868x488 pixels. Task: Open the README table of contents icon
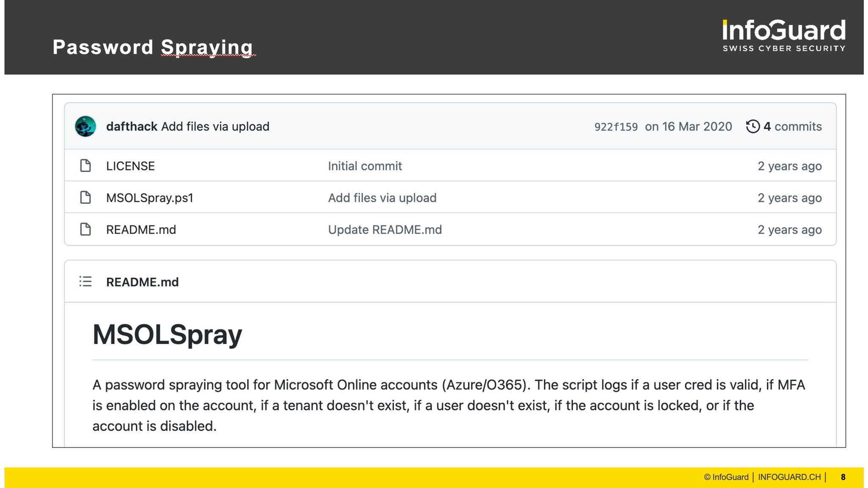click(86, 281)
